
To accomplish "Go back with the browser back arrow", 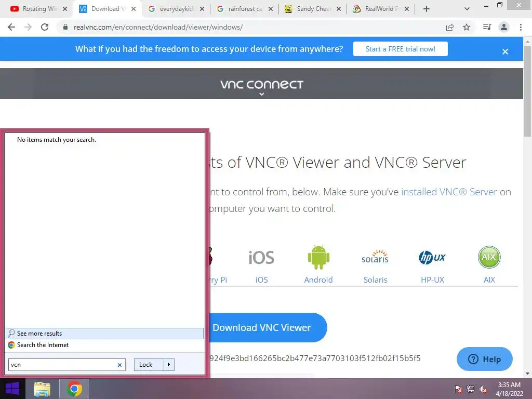I will pyautogui.click(x=11, y=27).
